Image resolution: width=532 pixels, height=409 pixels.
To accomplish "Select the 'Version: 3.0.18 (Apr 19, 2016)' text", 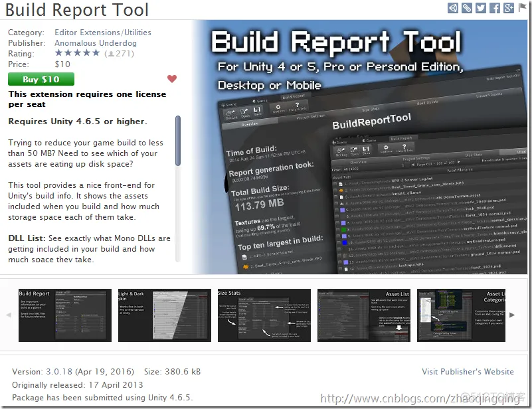I will point(73,372).
